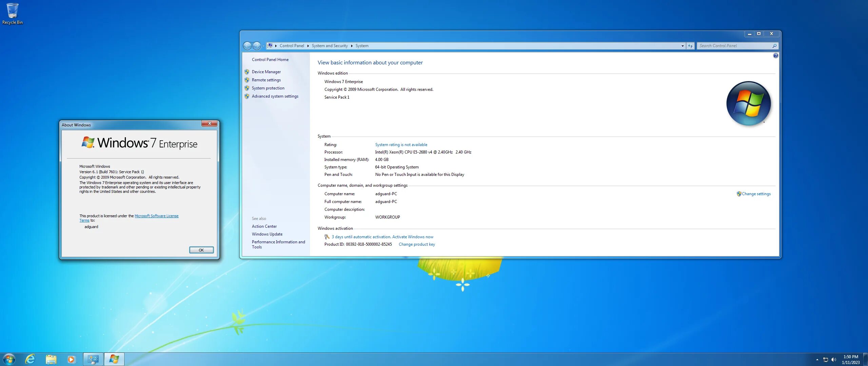Click 64-bit Operating System text

(x=397, y=167)
